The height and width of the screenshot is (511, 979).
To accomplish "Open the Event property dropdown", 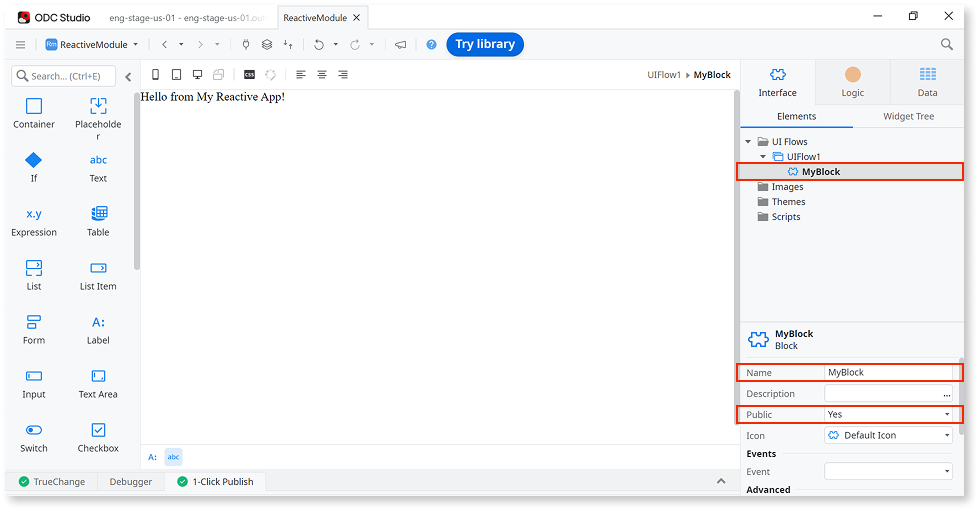I will pos(888,471).
